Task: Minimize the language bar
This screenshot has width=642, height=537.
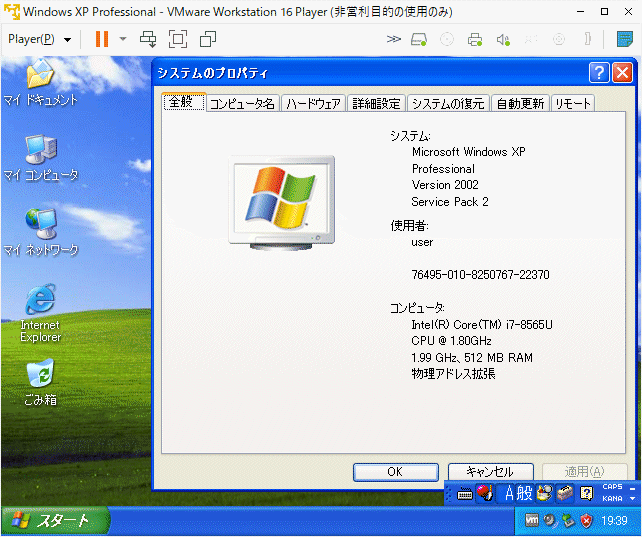Action: click(x=632, y=488)
